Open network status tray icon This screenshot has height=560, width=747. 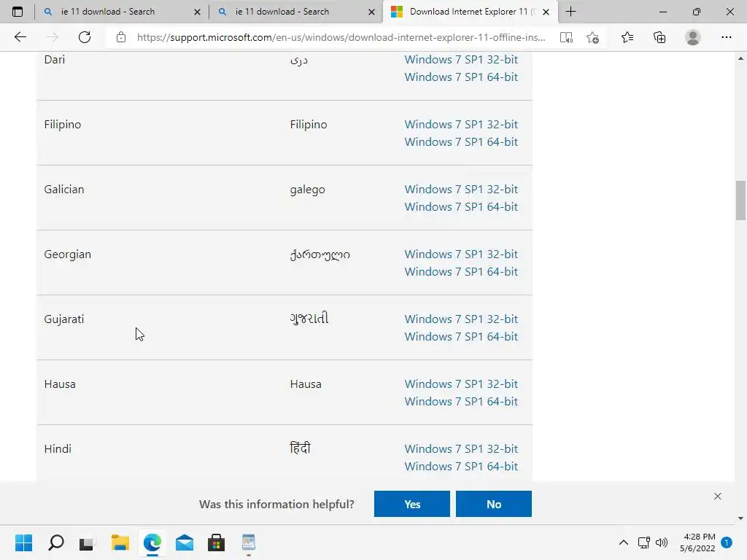643,542
